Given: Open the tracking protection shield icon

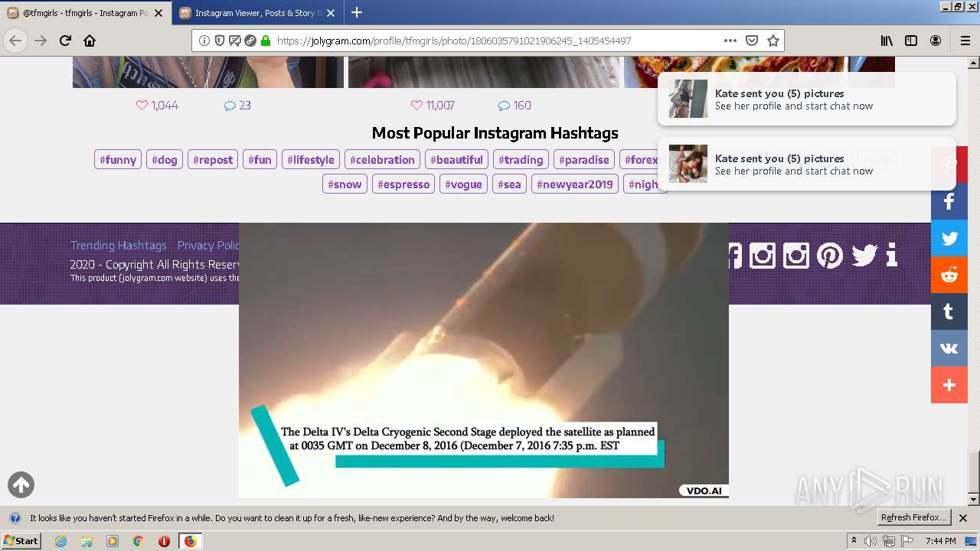Looking at the screenshot, I should (x=220, y=41).
